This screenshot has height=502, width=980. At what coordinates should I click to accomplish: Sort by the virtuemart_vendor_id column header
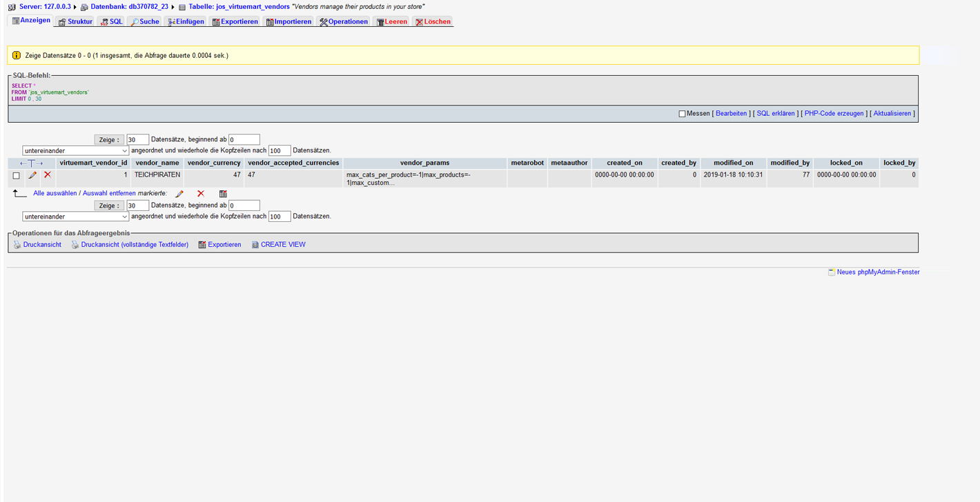(93, 163)
